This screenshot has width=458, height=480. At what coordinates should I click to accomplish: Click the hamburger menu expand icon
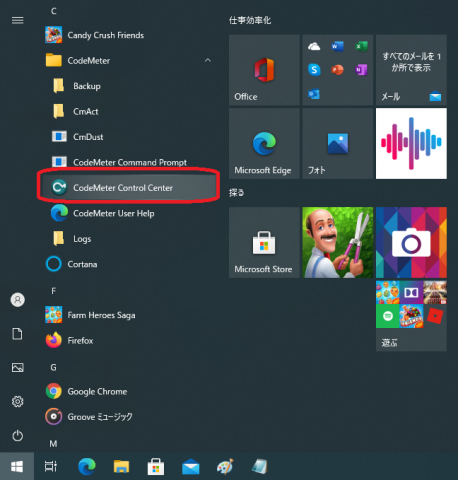(x=17, y=20)
